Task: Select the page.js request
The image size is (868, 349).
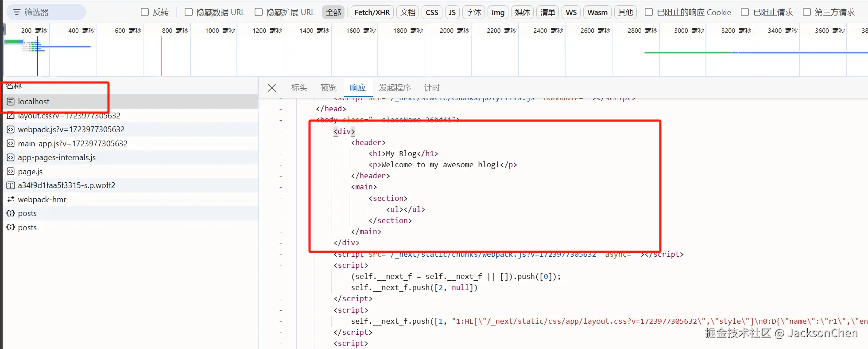Action: (x=130, y=172)
